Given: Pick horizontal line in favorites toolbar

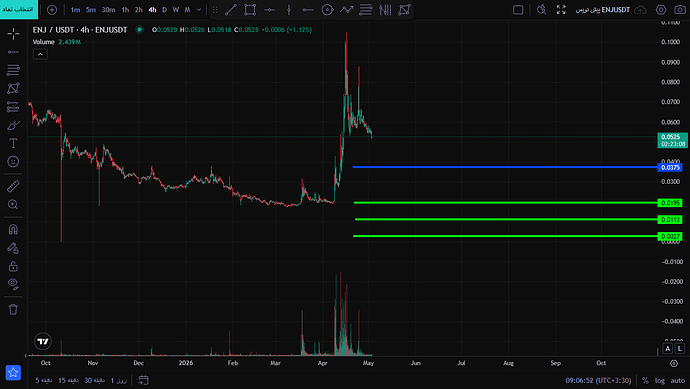Looking at the screenshot, I should (269, 10).
